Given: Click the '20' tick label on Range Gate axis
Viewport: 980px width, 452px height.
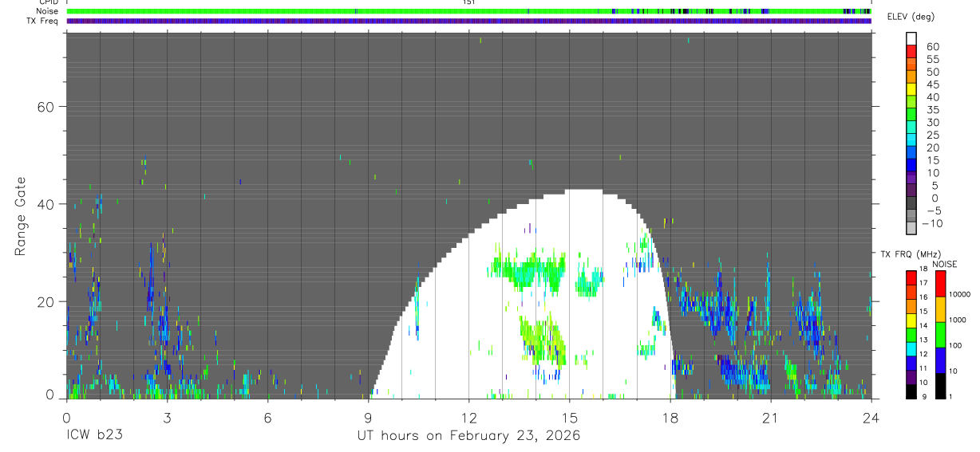Looking at the screenshot, I should pos(47,302).
